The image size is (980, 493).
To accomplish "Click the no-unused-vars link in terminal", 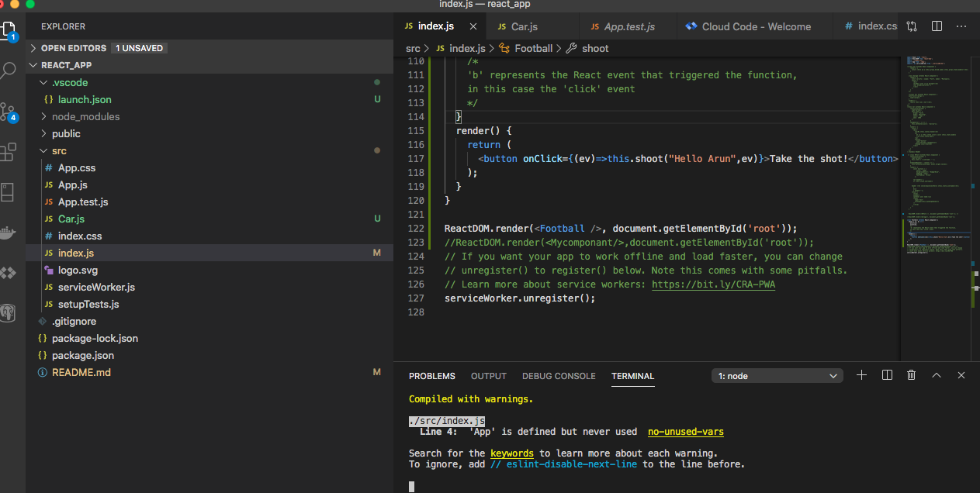I will [685, 432].
